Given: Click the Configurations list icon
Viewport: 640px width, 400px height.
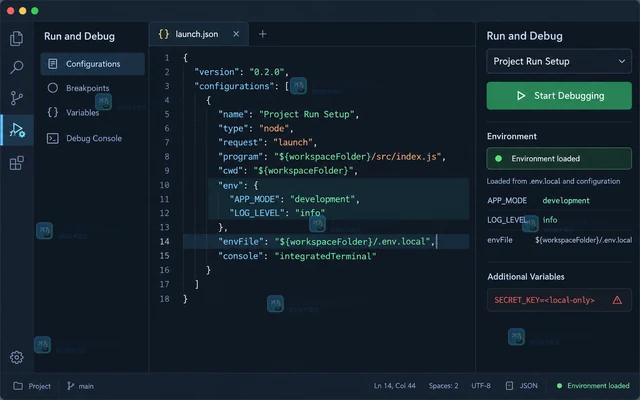Looking at the screenshot, I should tap(53, 64).
